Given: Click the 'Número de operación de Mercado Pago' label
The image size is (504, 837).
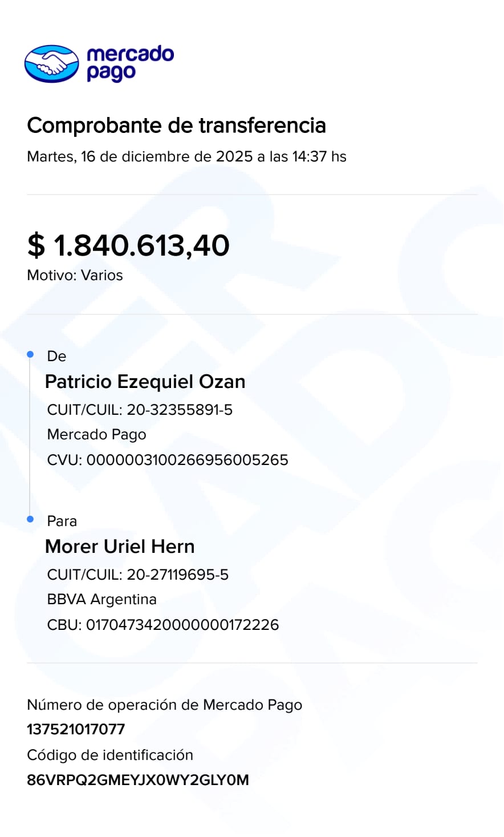Looking at the screenshot, I should (x=164, y=705).
